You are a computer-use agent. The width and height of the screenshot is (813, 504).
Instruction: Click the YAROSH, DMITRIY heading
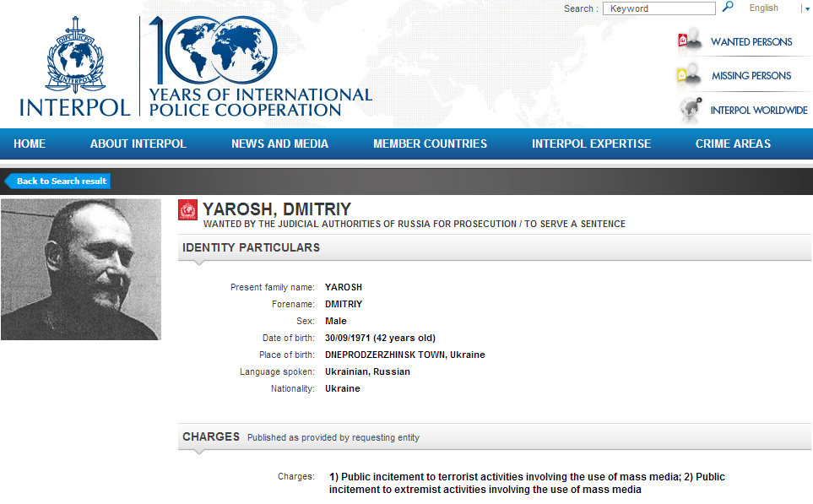(x=277, y=209)
